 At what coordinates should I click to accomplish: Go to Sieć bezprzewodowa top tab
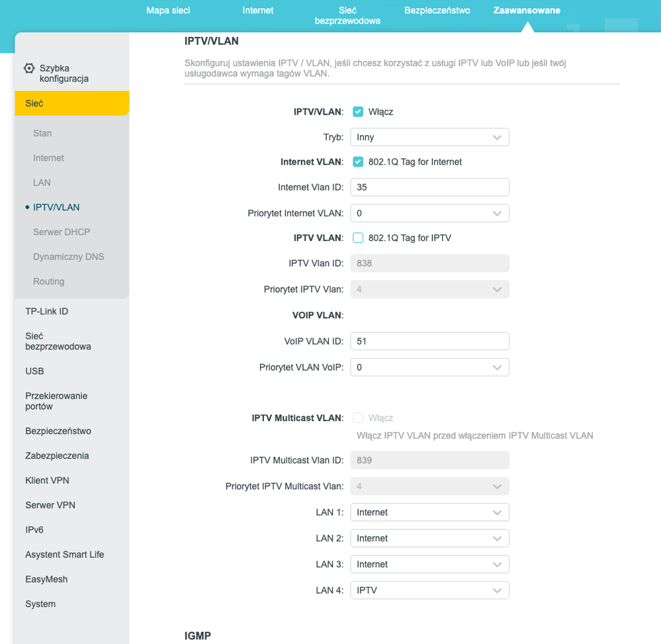[x=347, y=16]
